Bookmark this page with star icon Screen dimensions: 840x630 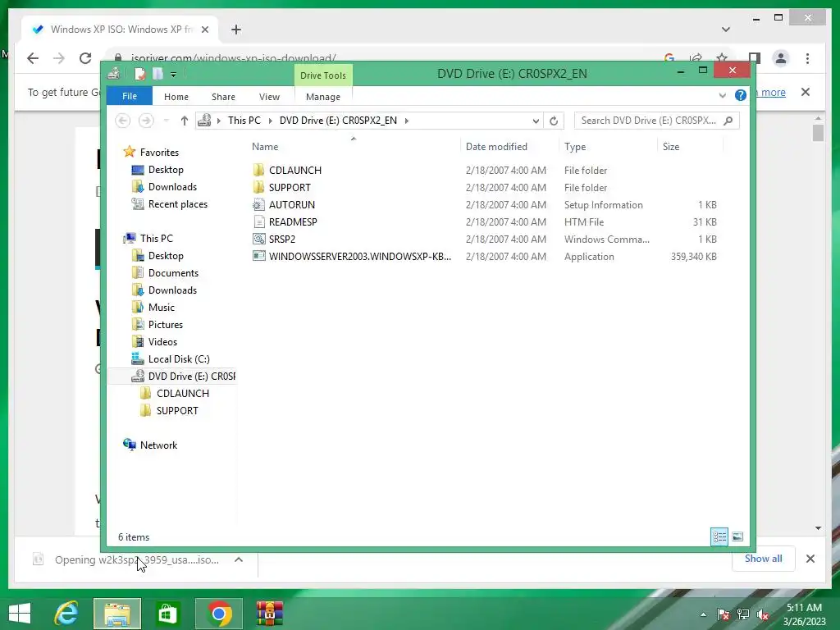click(722, 58)
